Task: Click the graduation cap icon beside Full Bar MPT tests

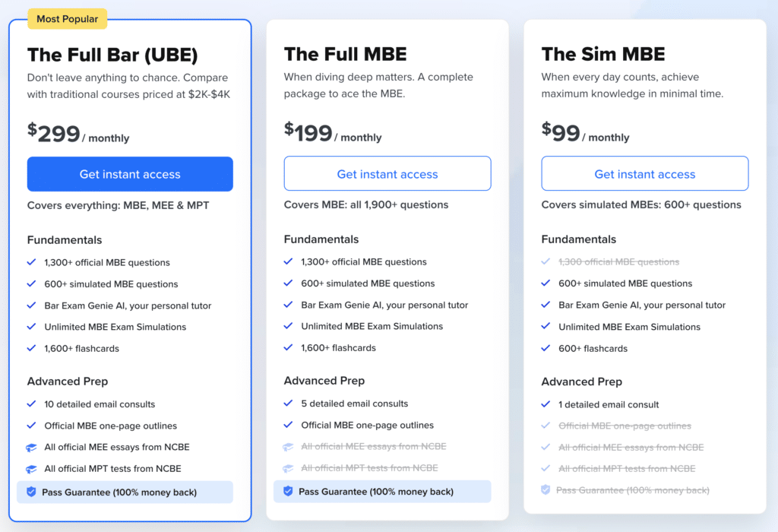Action: [x=31, y=469]
